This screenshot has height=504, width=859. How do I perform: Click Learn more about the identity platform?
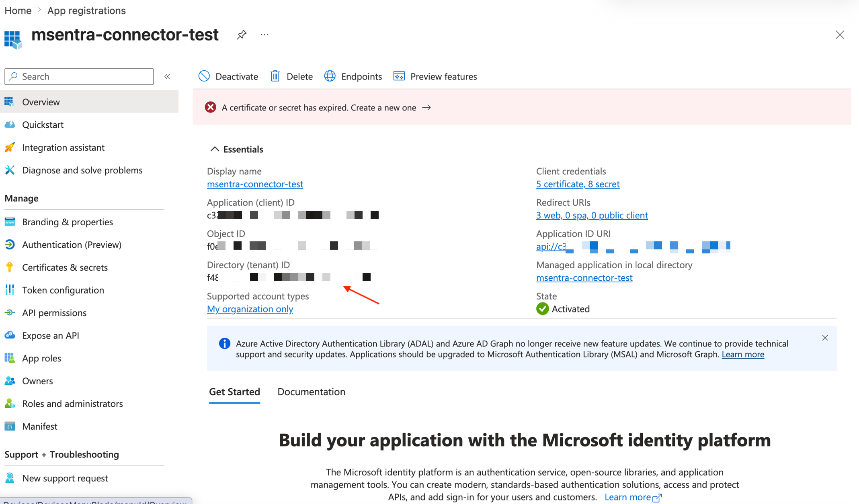pyautogui.click(x=627, y=497)
